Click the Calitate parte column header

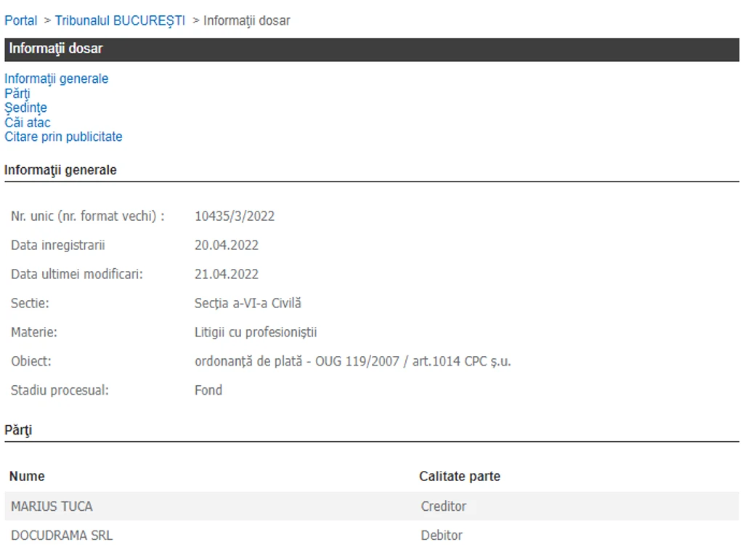(x=460, y=477)
